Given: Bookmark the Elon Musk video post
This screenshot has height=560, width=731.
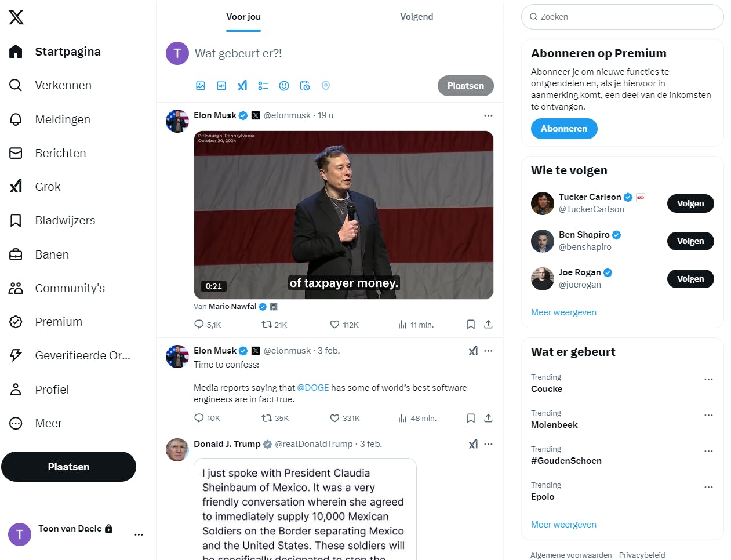Looking at the screenshot, I should pos(471,325).
